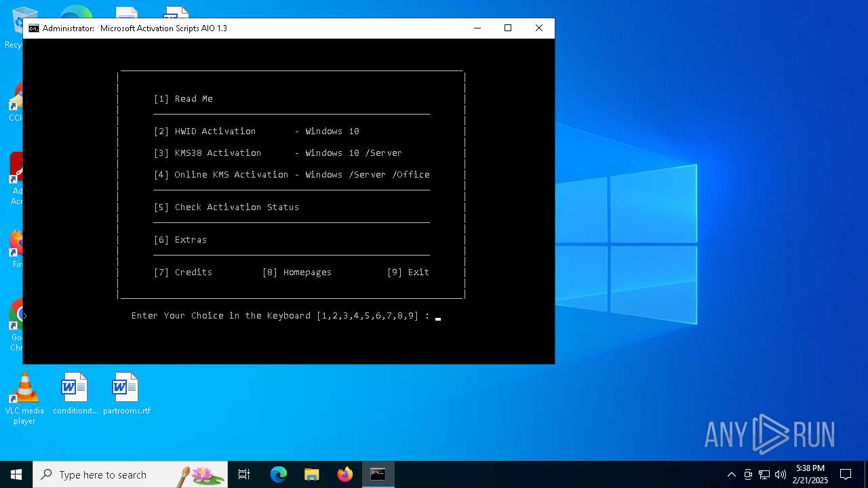Click the Command Prompt taskbar button
Image resolution: width=868 pixels, height=488 pixels.
378,474
